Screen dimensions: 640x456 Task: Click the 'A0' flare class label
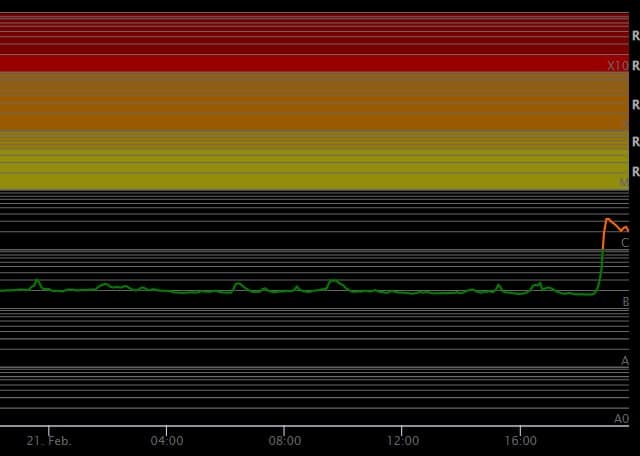pos(622,419)
